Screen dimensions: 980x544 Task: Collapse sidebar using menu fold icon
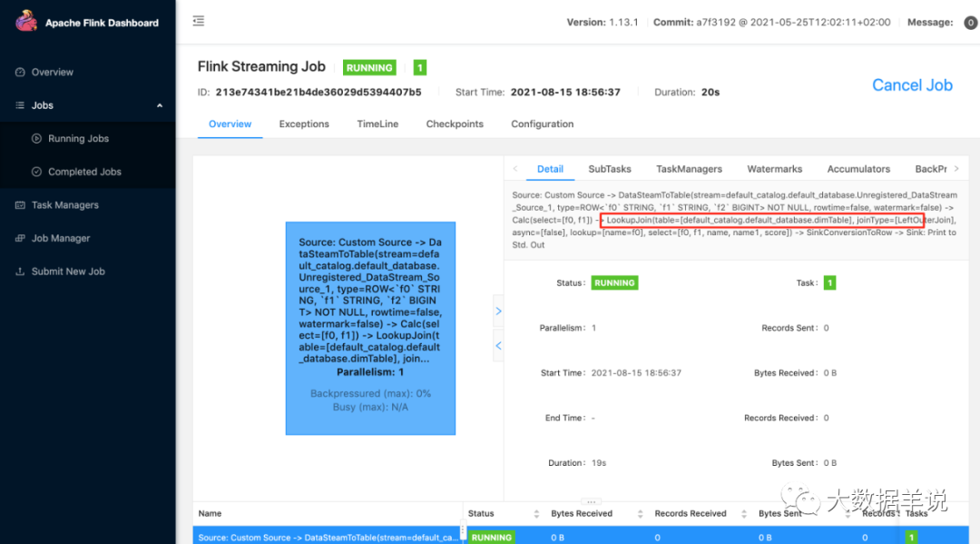coord(198,21)
